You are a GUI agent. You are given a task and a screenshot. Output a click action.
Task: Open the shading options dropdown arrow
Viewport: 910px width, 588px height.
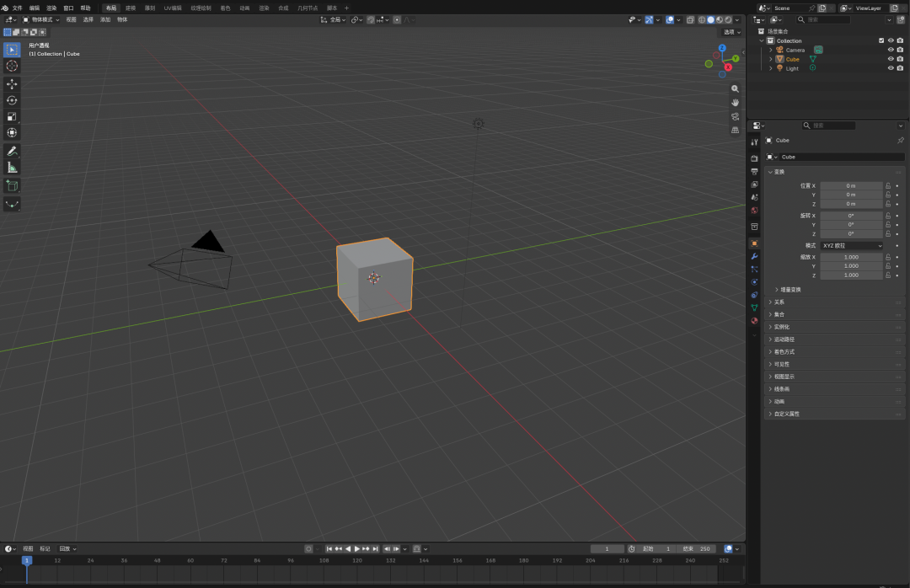pos(737,19)
